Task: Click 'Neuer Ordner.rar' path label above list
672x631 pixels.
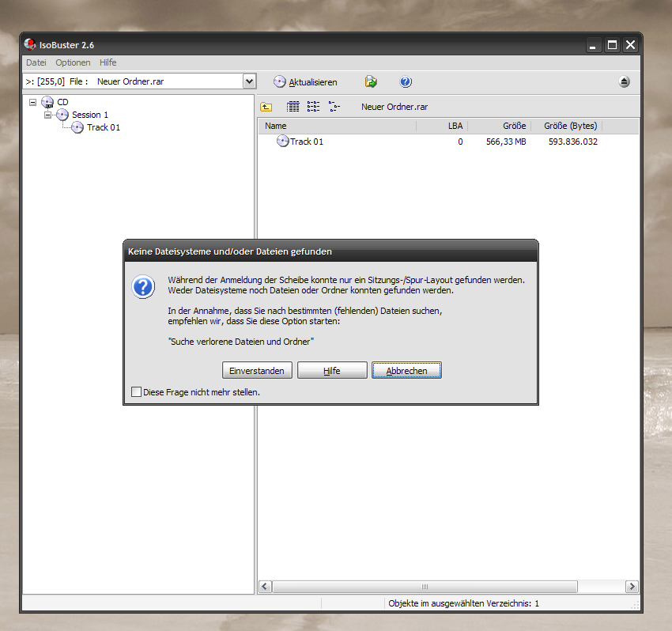Action: coord(395,107)
